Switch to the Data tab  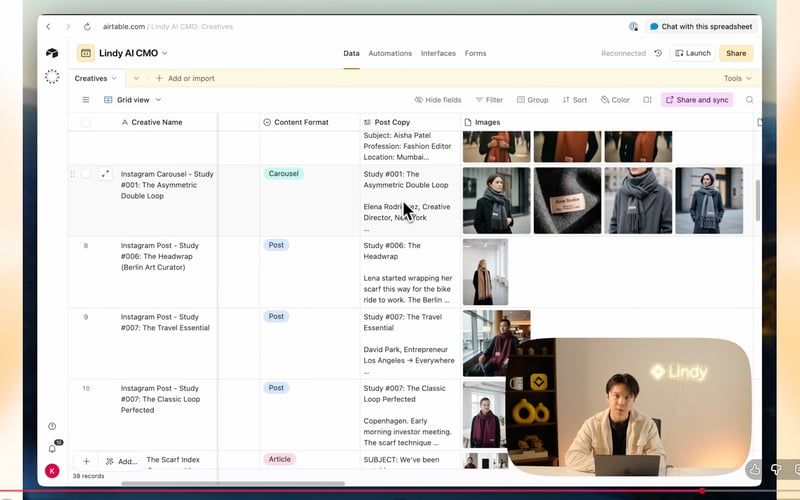click(351, 53)
